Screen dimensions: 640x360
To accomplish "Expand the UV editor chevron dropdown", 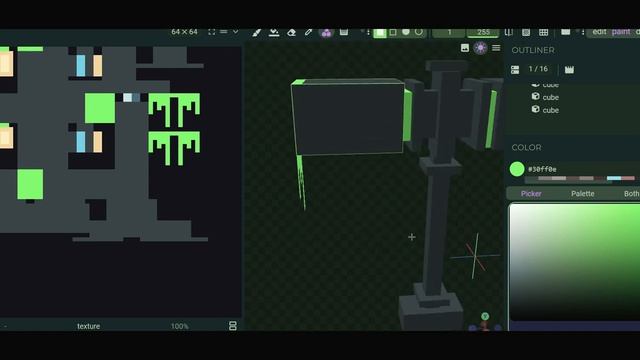I will coord(236,32).
